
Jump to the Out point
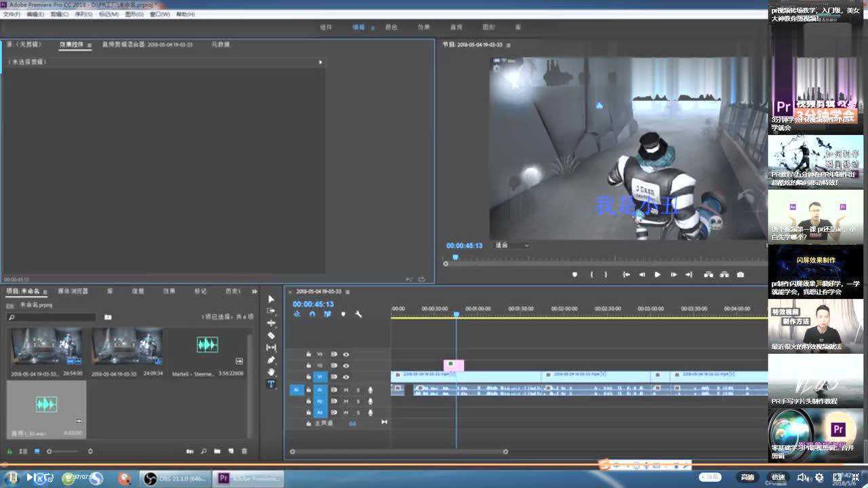[689, 274]
